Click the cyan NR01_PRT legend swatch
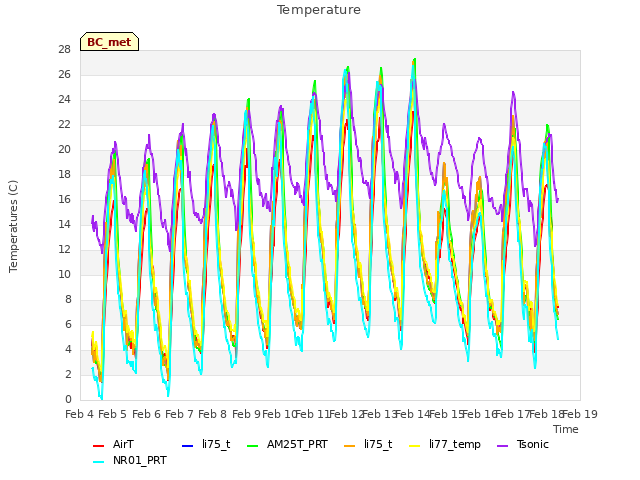Viewport: 640px width, 480px height. 98,462
